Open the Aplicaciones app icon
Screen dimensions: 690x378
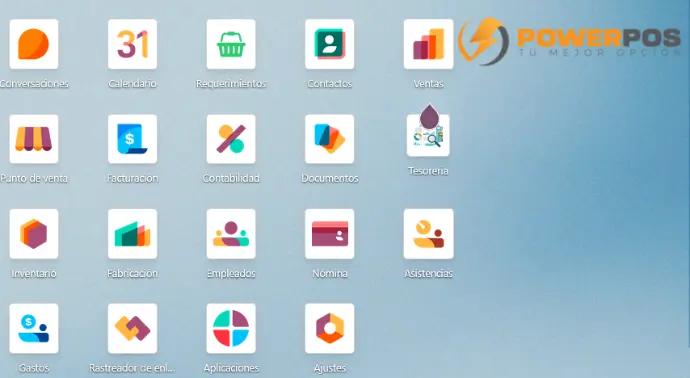tap(231, 328)
